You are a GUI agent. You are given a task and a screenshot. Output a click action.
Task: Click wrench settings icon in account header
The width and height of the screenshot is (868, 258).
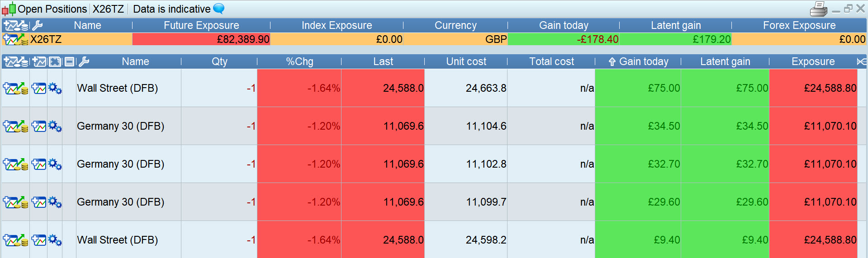click(38, 25)
